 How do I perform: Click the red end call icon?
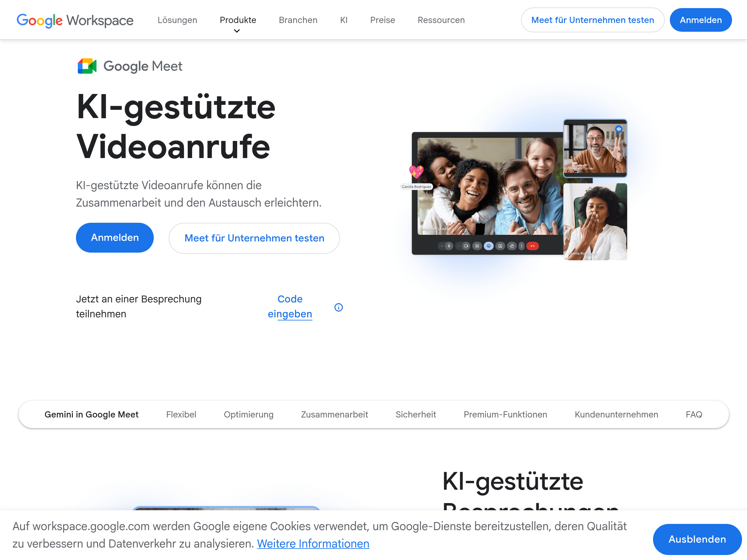point(533,246)
